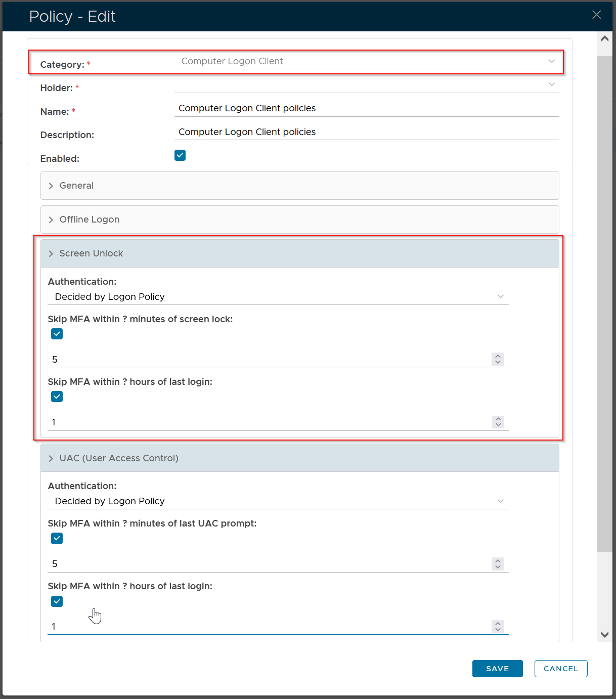Open UAC Authentication dropdown
The image size is (616, 699).
278,501
